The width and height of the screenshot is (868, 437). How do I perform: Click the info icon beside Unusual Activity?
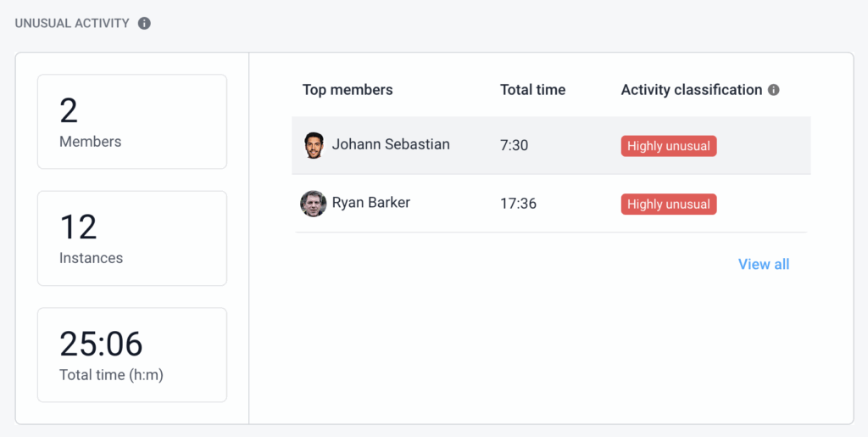click(144, 23)
